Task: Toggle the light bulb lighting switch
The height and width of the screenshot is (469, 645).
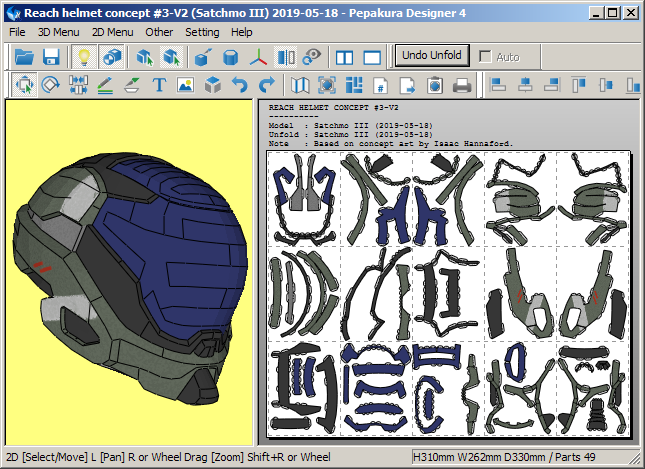Action: (84, 57)
